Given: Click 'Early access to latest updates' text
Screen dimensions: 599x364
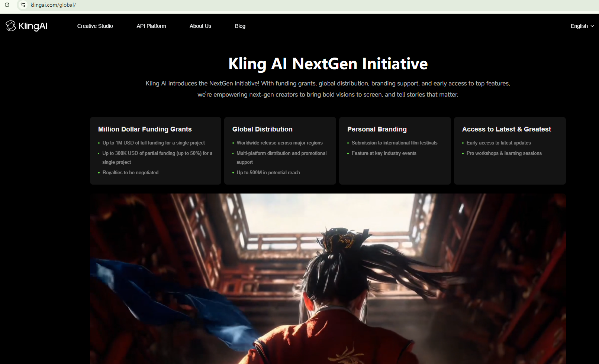Looking at the screenshot, I should point(499,143).
